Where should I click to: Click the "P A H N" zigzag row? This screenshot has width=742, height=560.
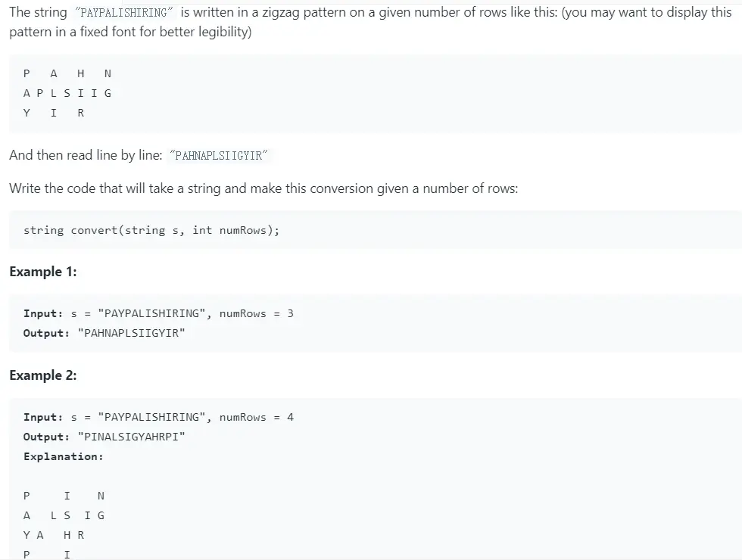(67, 73)
